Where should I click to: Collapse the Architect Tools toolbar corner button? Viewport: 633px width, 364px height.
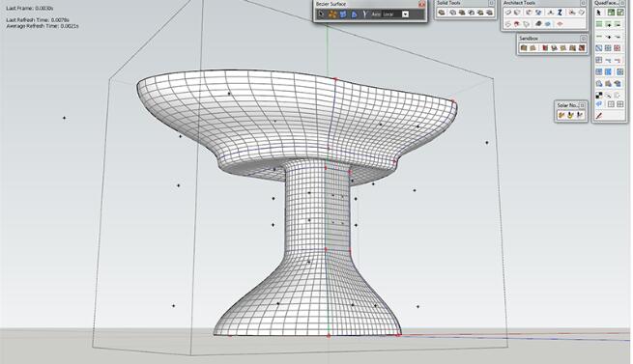583,3
